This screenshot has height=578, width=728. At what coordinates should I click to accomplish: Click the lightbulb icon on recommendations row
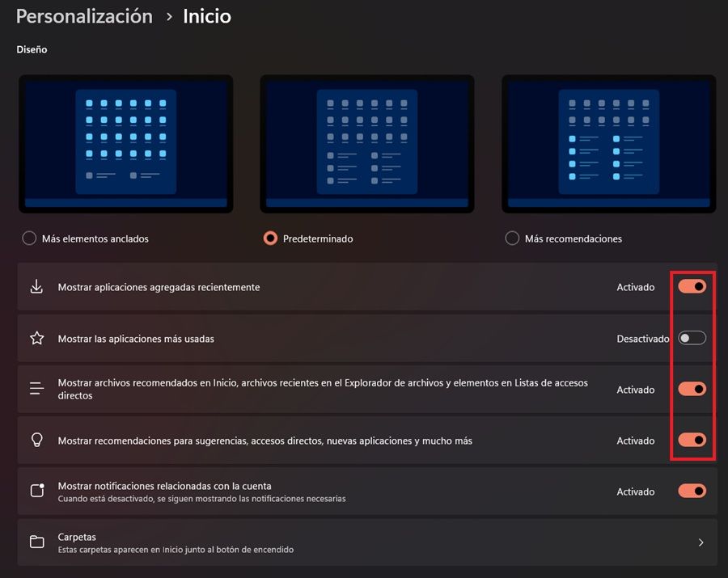36,440
